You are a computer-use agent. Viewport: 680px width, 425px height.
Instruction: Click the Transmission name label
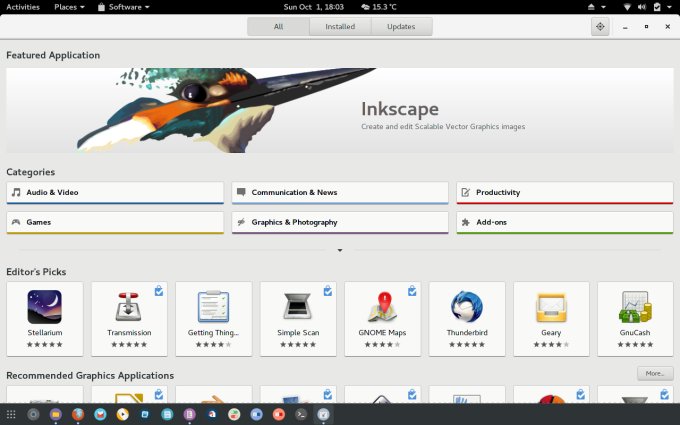(129, 333)
